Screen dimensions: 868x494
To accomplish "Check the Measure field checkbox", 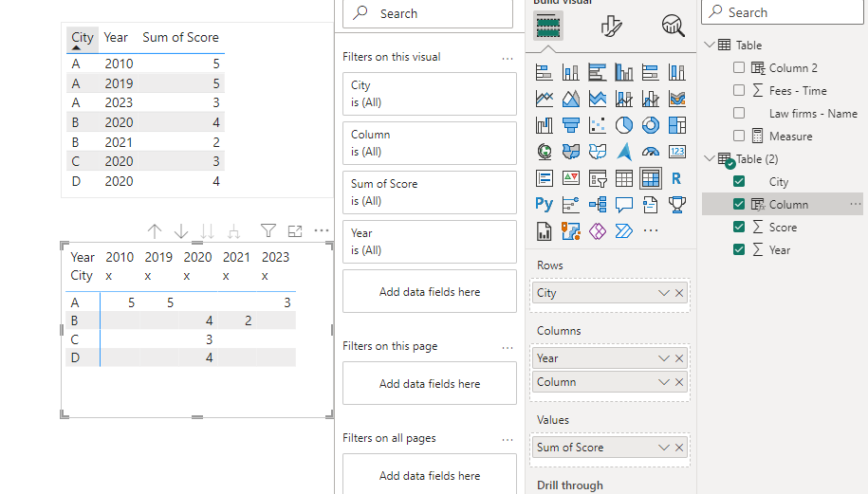I will coord(738,136).
